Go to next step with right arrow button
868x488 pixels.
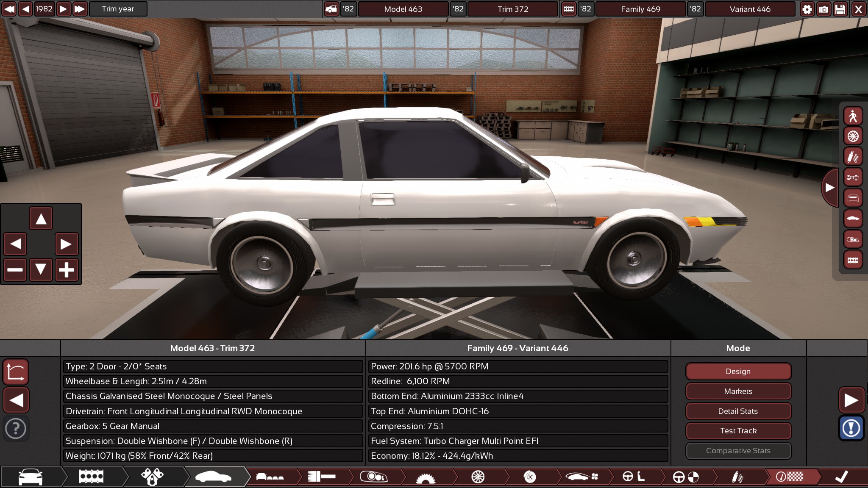click(851, 400)
